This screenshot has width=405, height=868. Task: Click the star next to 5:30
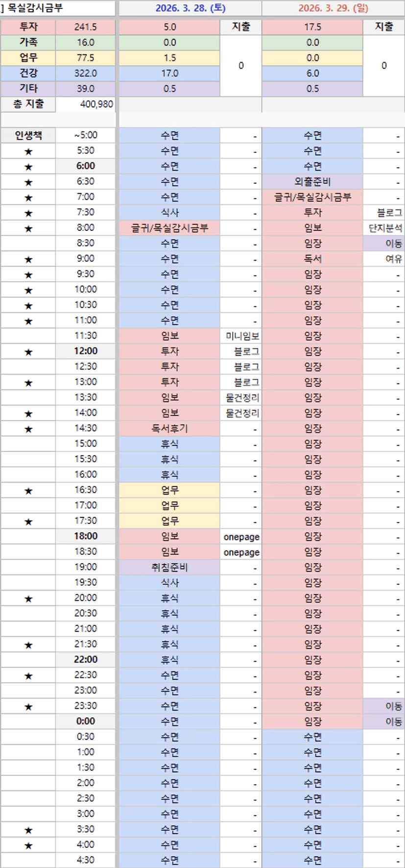(x=28, y=151)
